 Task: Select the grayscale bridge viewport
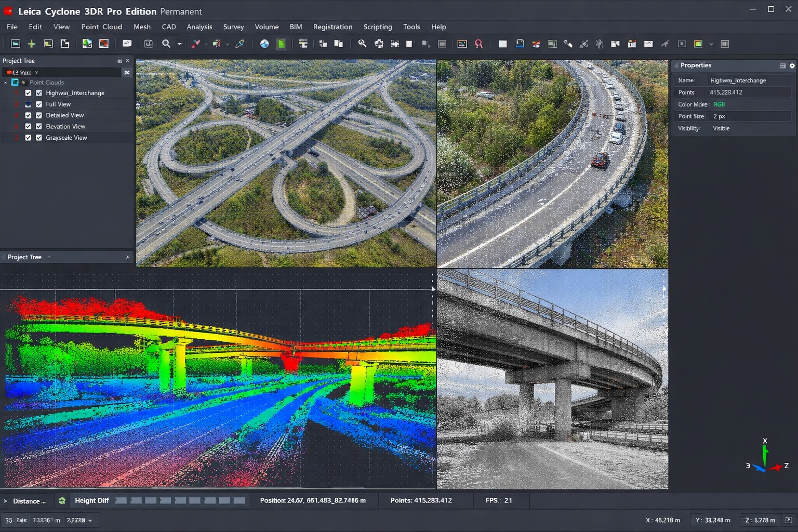[553, 379]
